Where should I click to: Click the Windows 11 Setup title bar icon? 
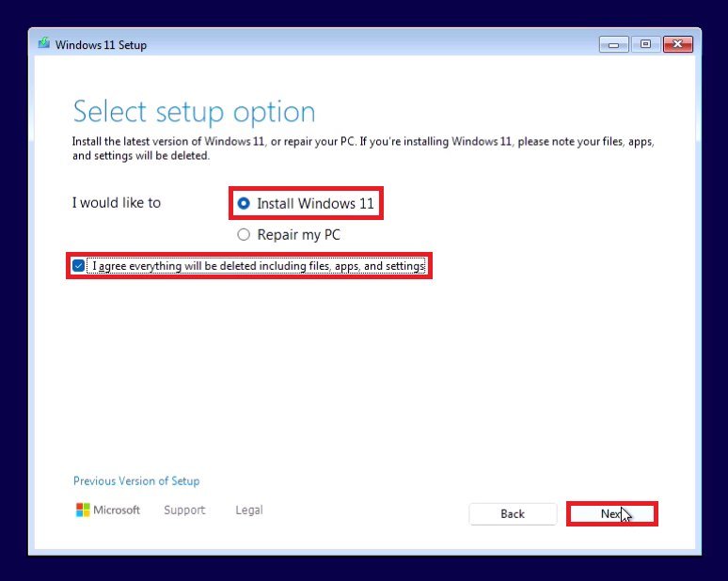point(44,43)
